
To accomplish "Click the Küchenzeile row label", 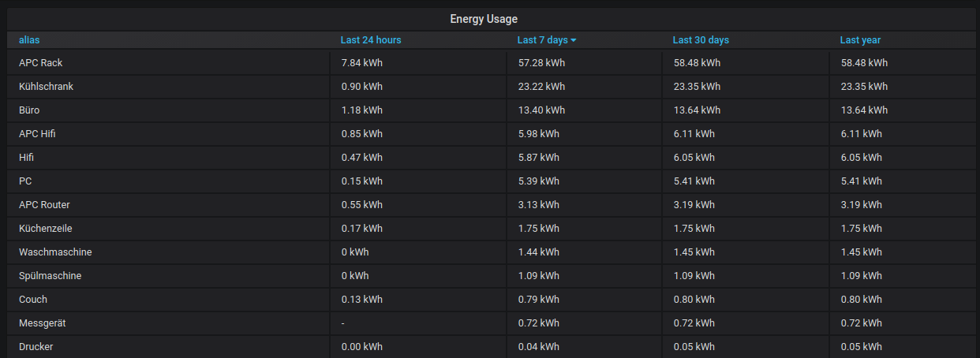I will click(45, 229).
